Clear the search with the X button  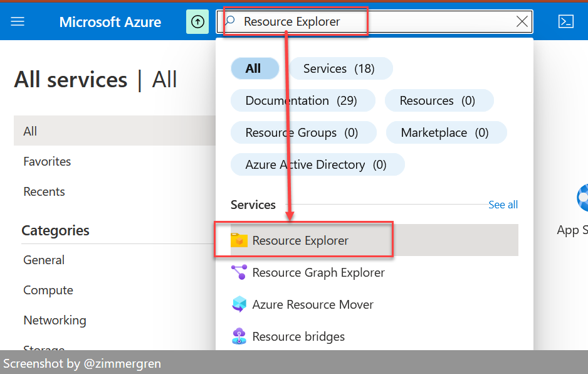click(522, 21)
